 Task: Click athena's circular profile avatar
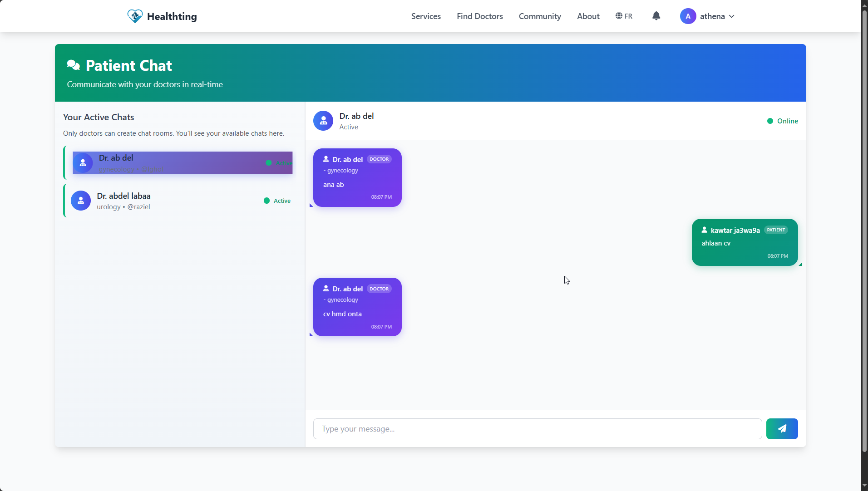coord(688,16)
